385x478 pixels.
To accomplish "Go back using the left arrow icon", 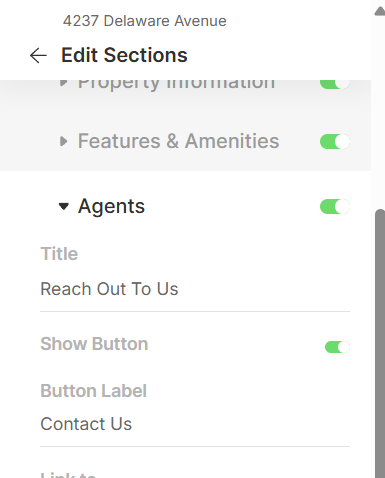I will pyautogui.click(x=38, y=55).
